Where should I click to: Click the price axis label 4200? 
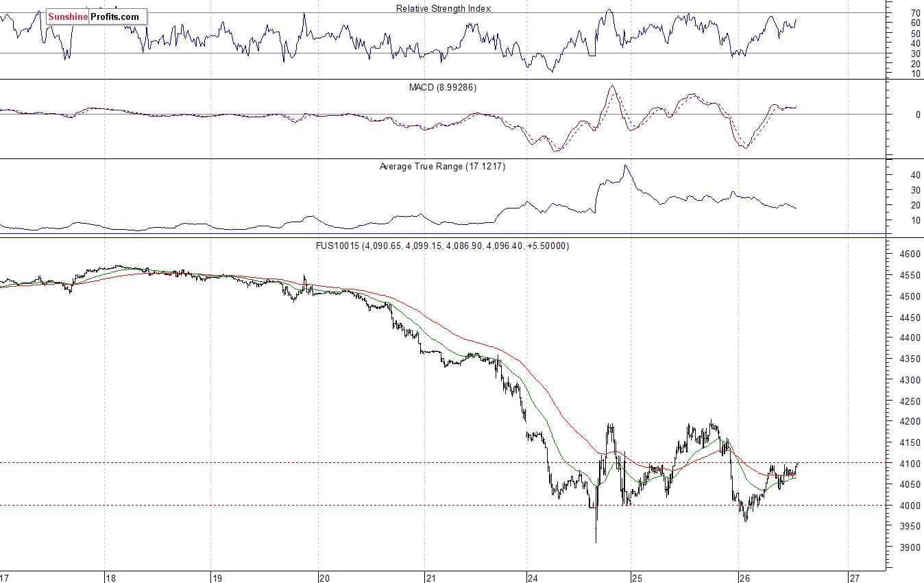[x=910, y=422]
